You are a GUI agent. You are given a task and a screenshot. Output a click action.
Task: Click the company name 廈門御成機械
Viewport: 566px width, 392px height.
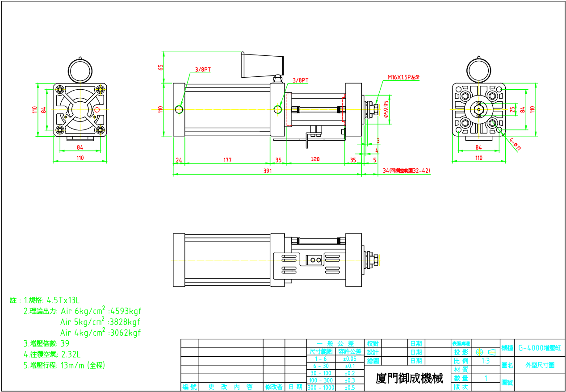[x=409, y=379]
